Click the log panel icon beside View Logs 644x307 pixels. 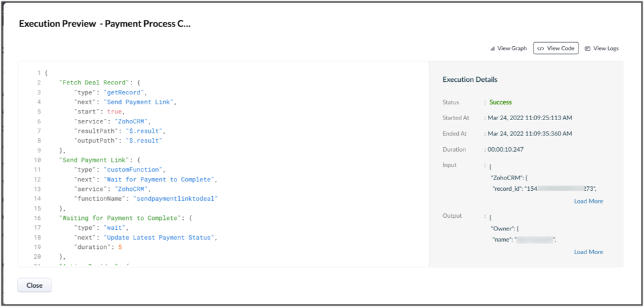pos(587,48)
